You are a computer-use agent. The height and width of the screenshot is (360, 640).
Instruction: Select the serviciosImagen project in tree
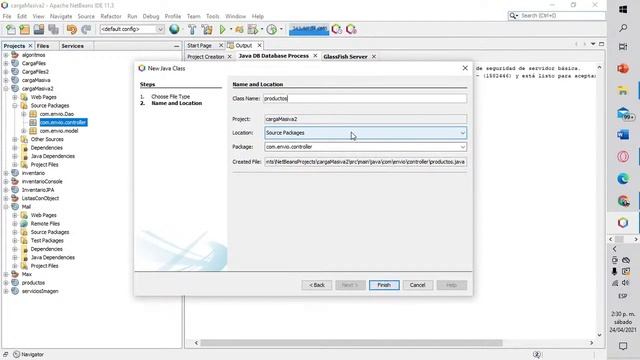(x=40, y=291)
